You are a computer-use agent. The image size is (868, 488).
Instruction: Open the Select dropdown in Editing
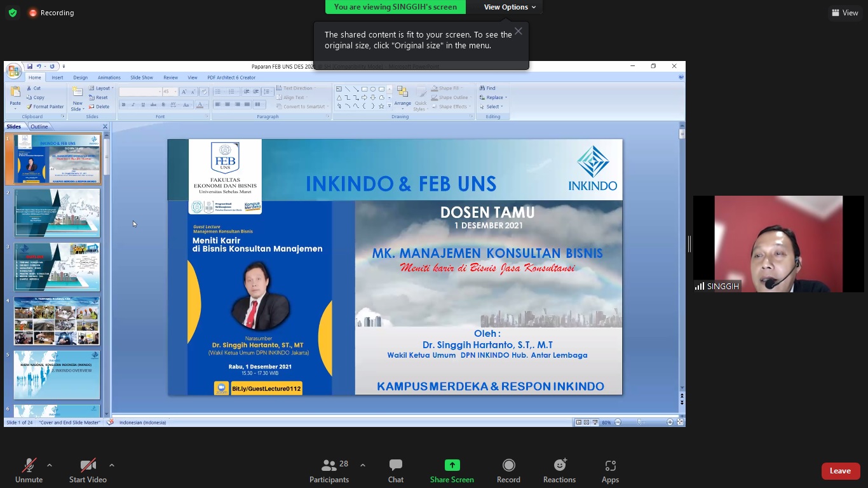(491, 106)
